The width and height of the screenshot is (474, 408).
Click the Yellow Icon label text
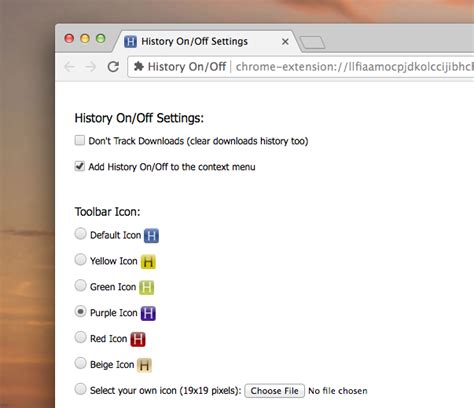[x=114, y=261]
